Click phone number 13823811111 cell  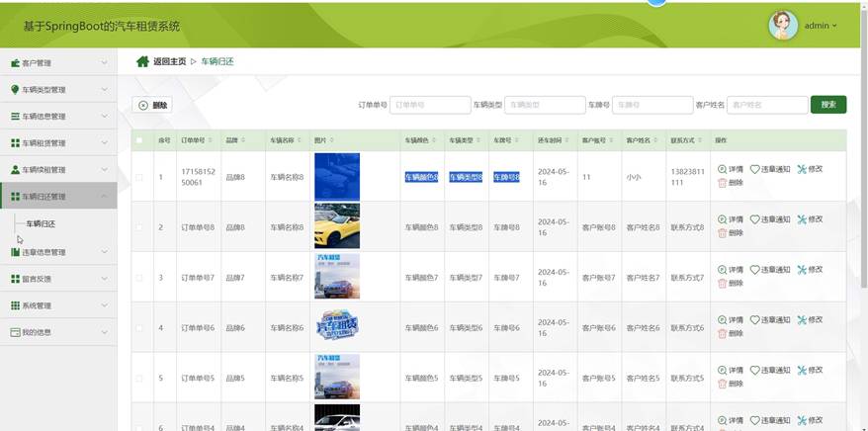click(x=687, y=177)
